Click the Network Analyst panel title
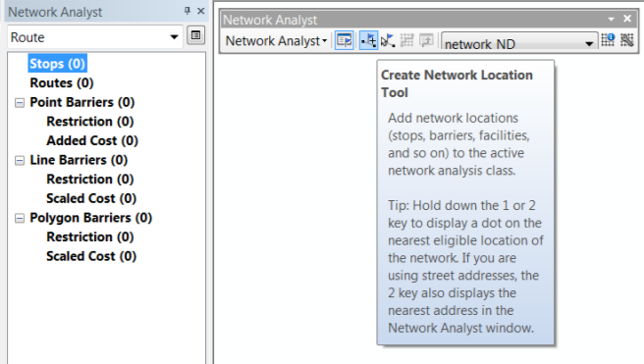Image resolution: width=644 pixels, height=364 pixels. click(x=55, y=12)
